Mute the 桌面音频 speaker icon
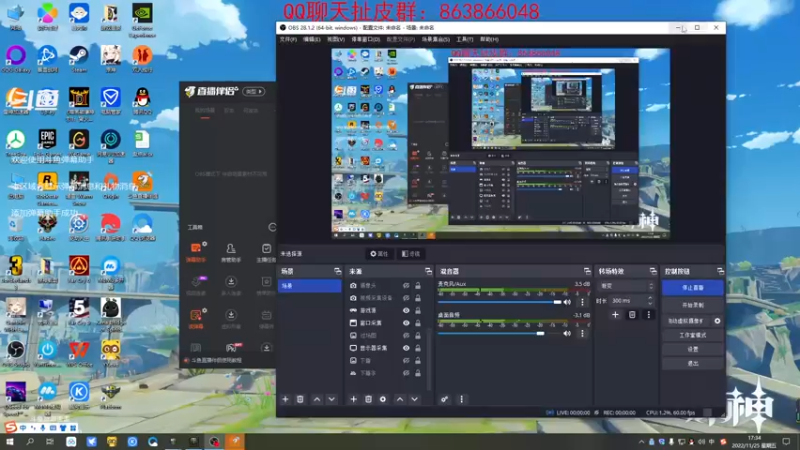Viewport: 800px width, 450px height. (567, 333)
